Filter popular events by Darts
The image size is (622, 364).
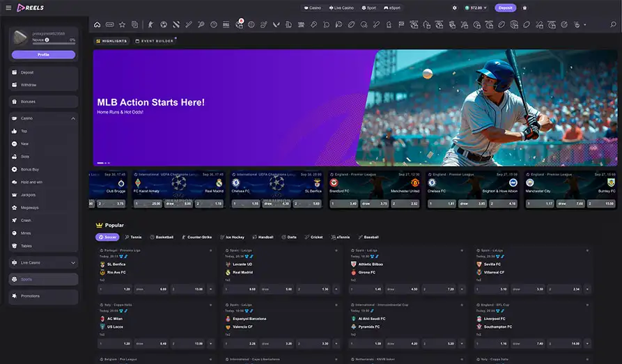tap(289, 237)
